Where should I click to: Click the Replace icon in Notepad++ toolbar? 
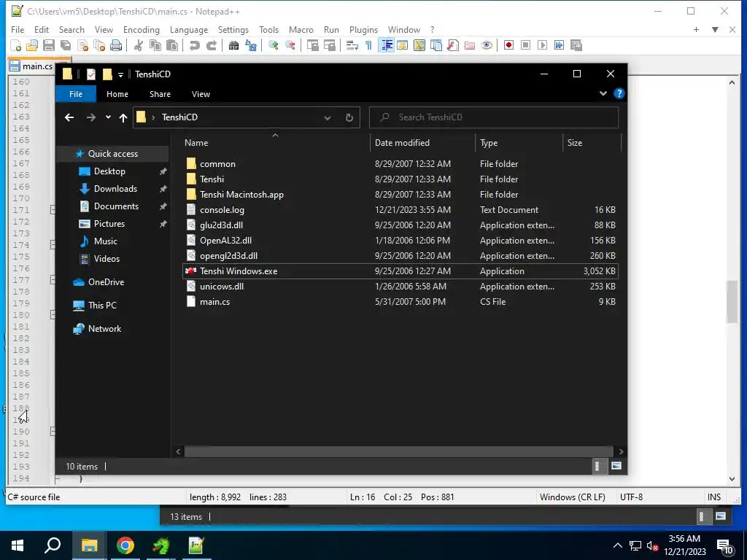pyautogui.click(x=251, y=45)
